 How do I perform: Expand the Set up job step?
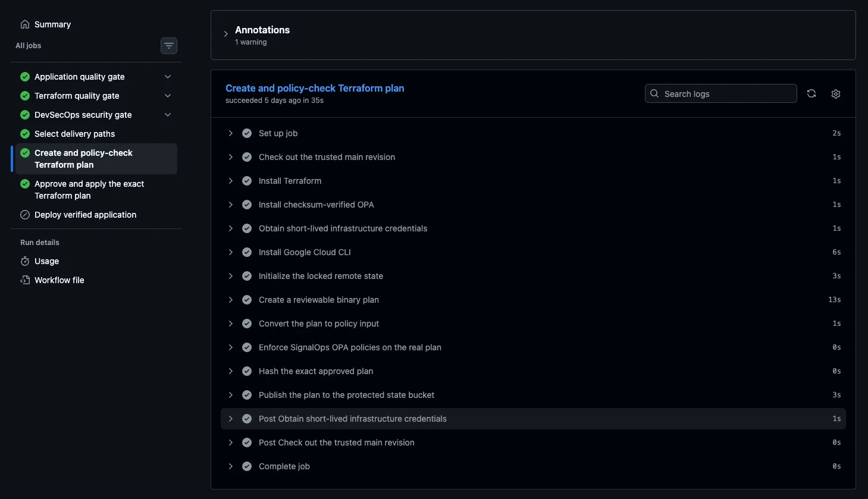231,133
